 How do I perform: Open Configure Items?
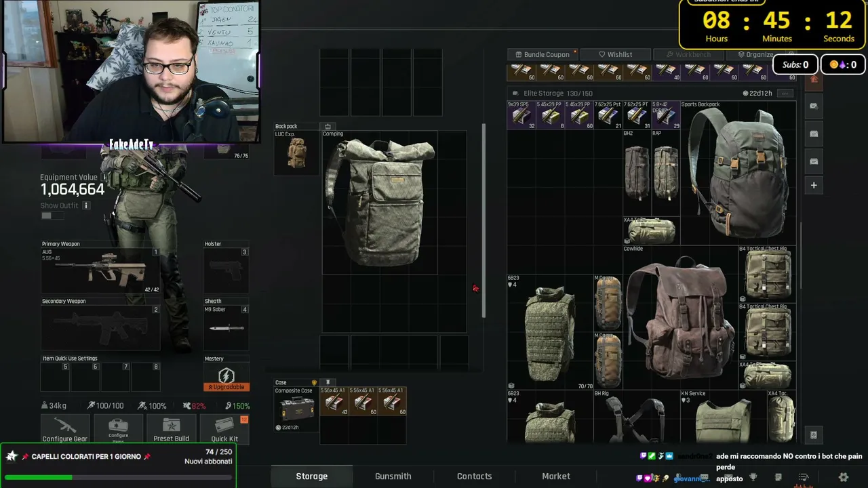pyautogui.click(x=118, y=429)
